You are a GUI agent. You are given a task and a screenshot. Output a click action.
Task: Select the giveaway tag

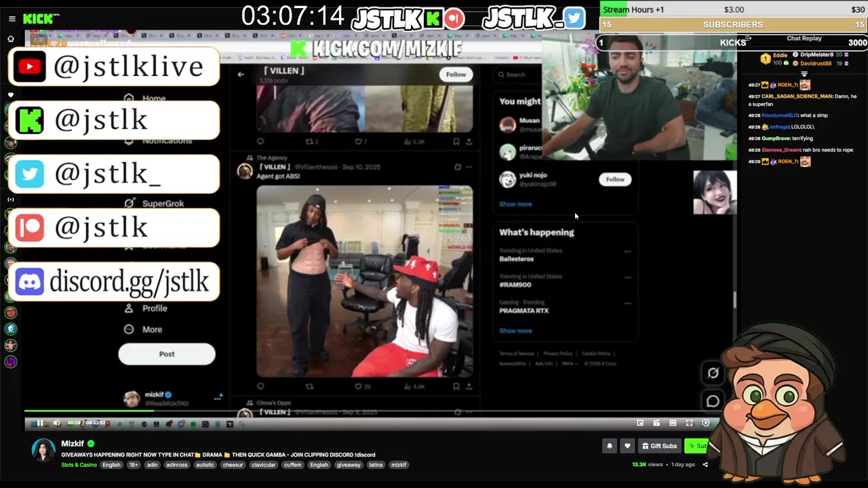pyautogui.click(x=349, y=465)
